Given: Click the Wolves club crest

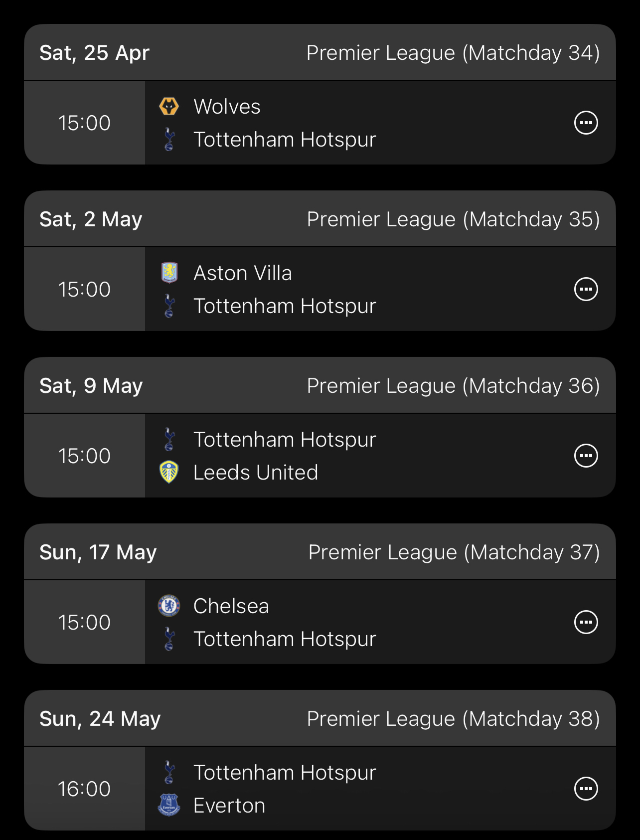Looking at the screenshot, I should (169, 106).
